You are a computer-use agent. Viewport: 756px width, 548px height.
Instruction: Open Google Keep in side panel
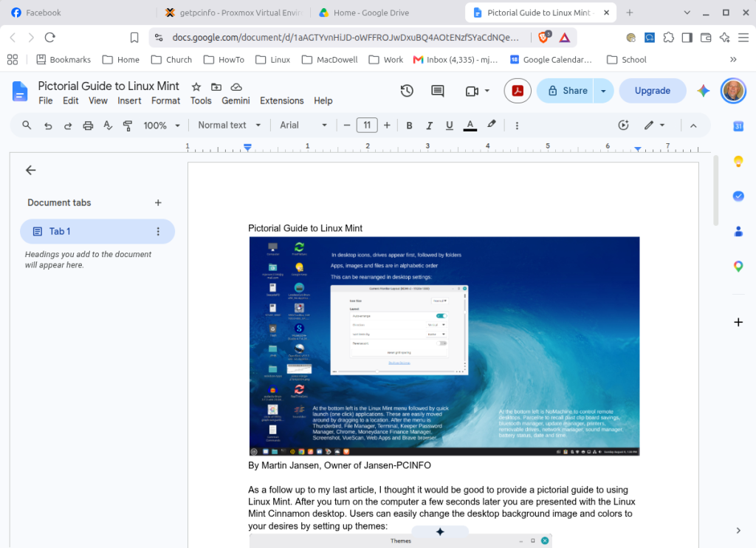click(738, 161)
